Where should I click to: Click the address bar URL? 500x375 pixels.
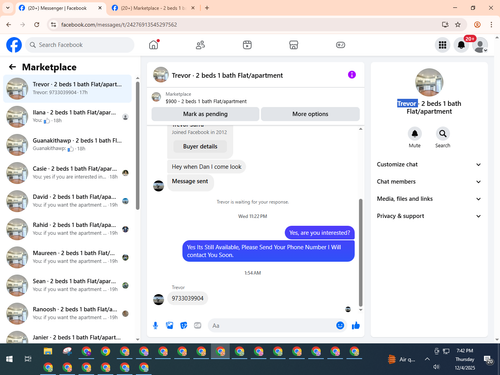(119, 25)
